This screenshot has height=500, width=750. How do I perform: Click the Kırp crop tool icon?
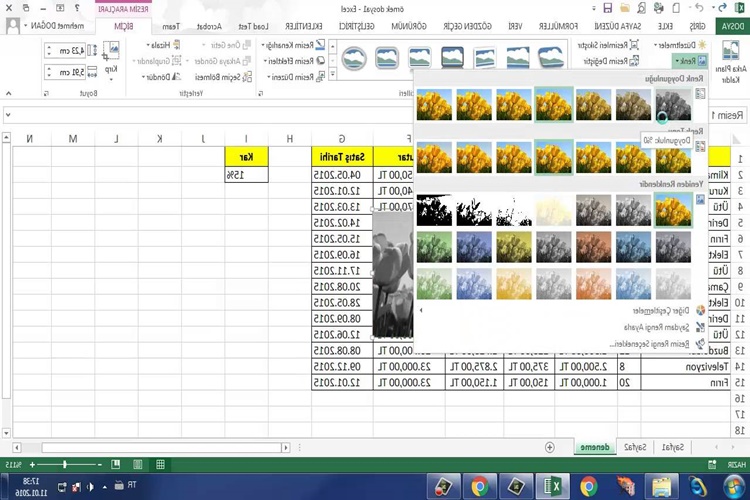(111, 52)
